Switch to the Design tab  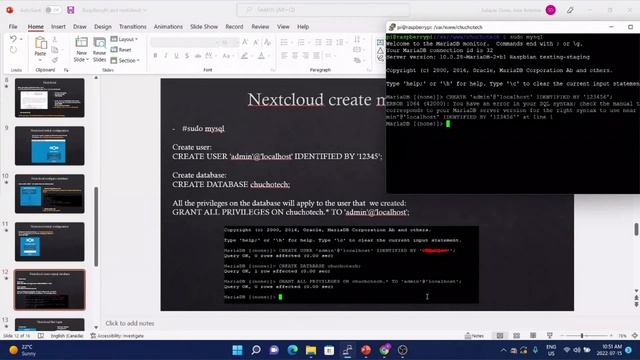coord(102,27)
